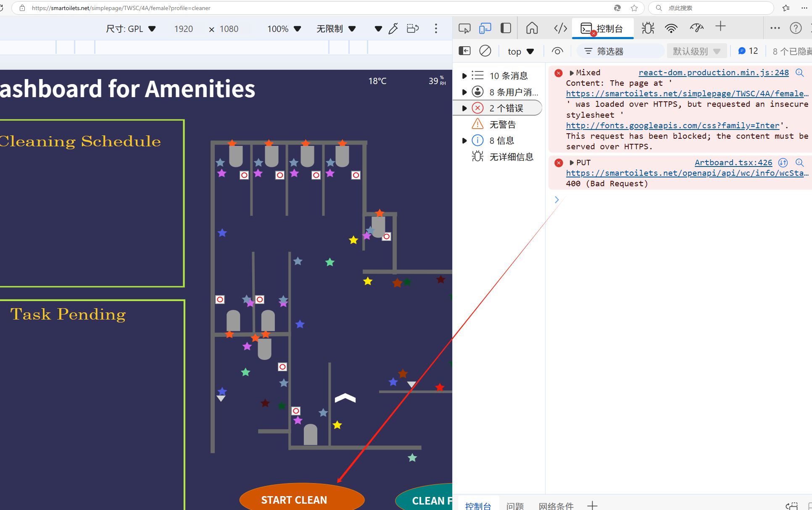Open react-dom.production.min.js:248 source link

714,72
